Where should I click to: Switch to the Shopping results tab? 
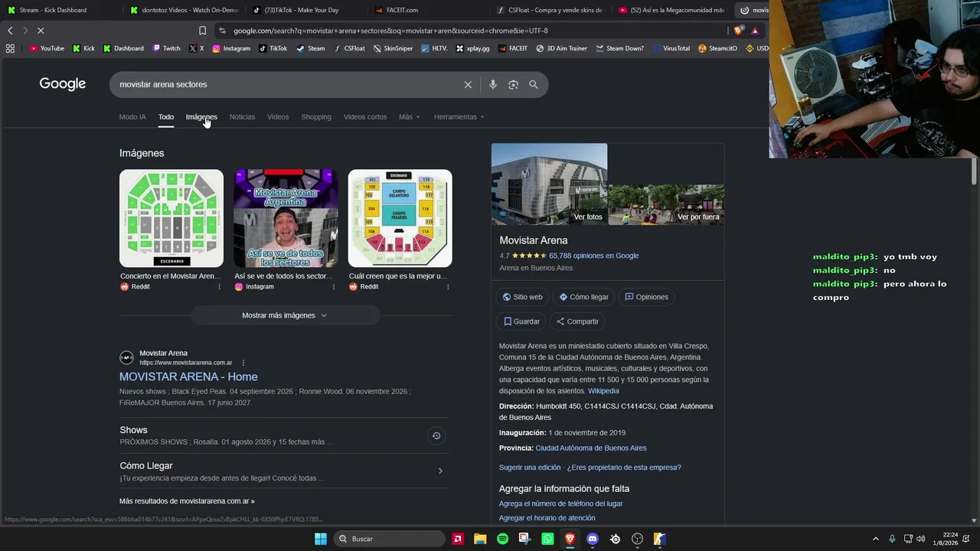pos(316,117)
